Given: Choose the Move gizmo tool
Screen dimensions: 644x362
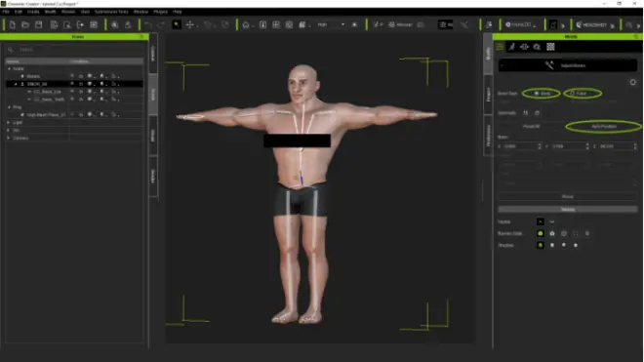Looking at the screenshot, I should tap(189, 25).
